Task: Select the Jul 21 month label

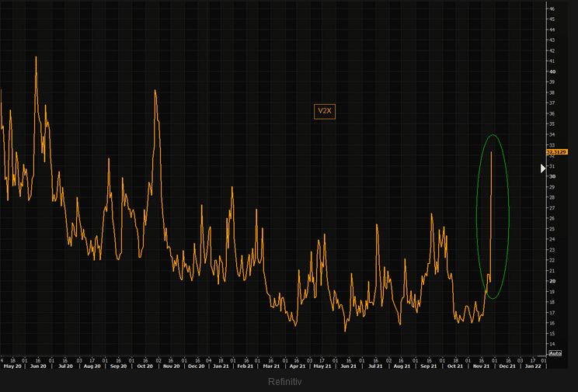Action: pos(375,366)
